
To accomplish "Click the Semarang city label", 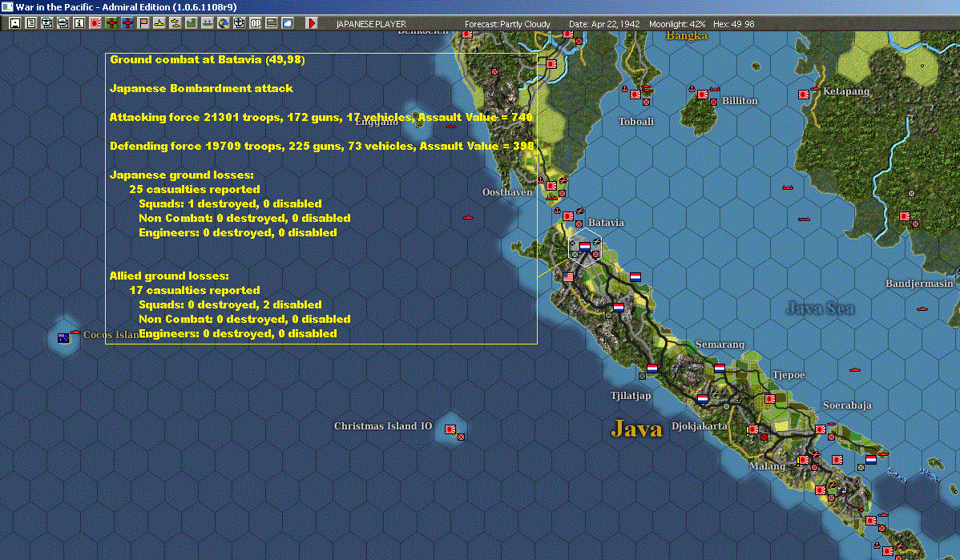I will 720,344.
